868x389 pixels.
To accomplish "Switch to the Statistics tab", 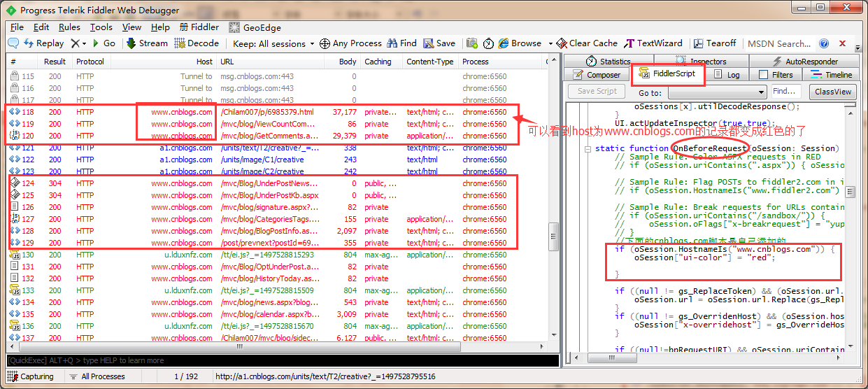I will [608, 62].
